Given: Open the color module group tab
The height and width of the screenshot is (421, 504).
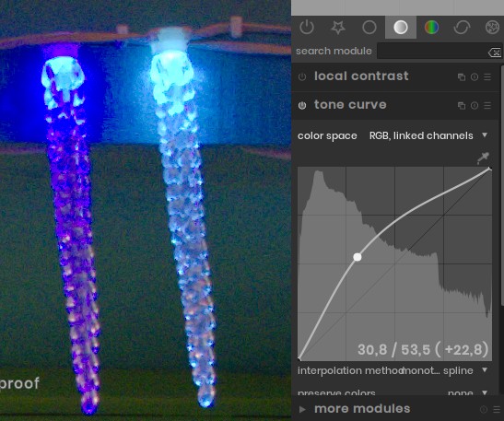Looking at the screenshot, I should (x=431, y=28).
